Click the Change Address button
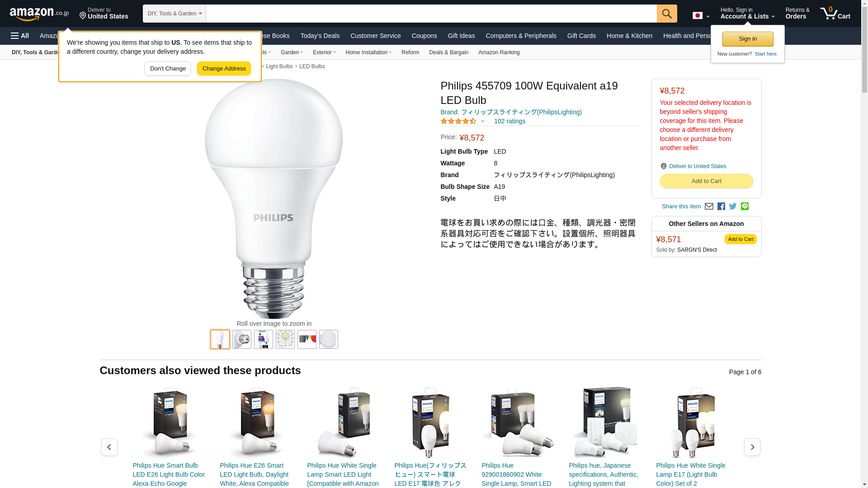The image size is (868, 488). coord(224,69)
